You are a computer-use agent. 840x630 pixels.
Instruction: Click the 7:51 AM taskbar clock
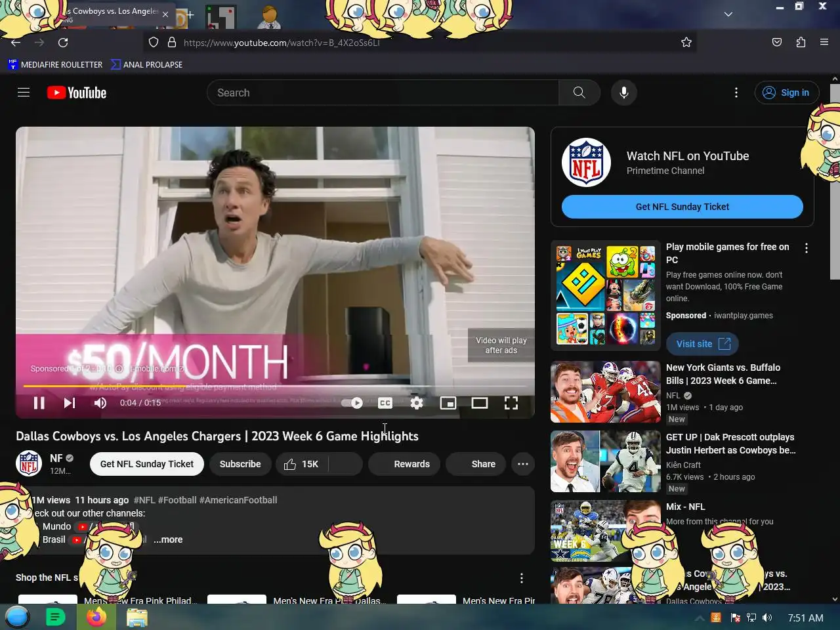[805, 618]
